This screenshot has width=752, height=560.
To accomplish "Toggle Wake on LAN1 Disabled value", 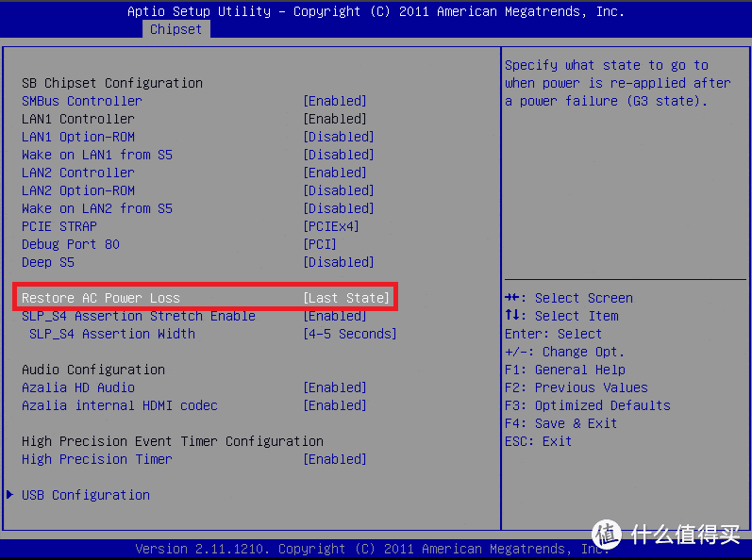I will [339, 155].
